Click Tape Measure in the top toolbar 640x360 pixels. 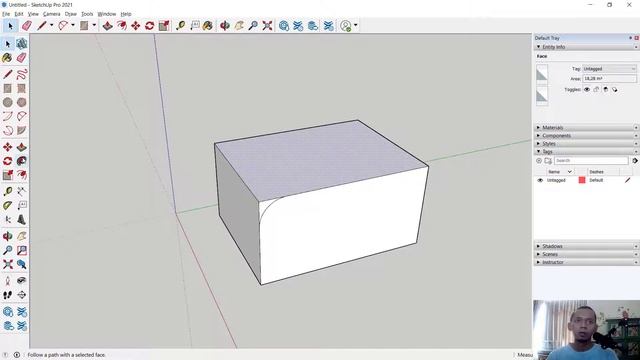pyautogui.click(x=180, y=26)
